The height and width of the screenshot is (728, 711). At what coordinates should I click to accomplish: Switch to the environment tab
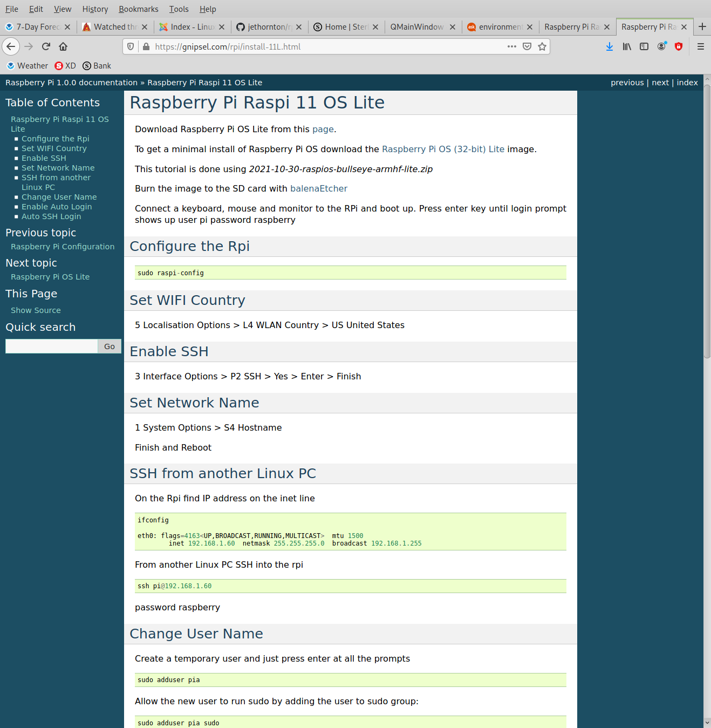click(x=500, y=27)
